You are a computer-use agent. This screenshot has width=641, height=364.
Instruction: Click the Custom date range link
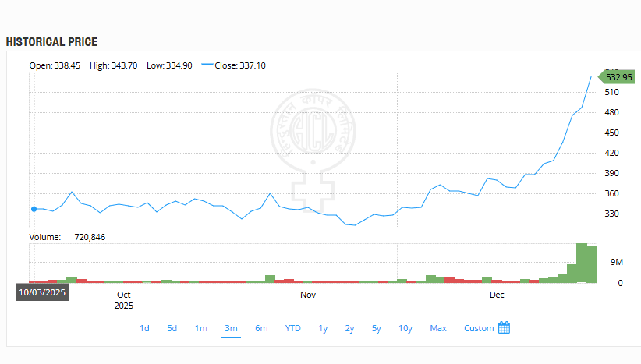478,328
